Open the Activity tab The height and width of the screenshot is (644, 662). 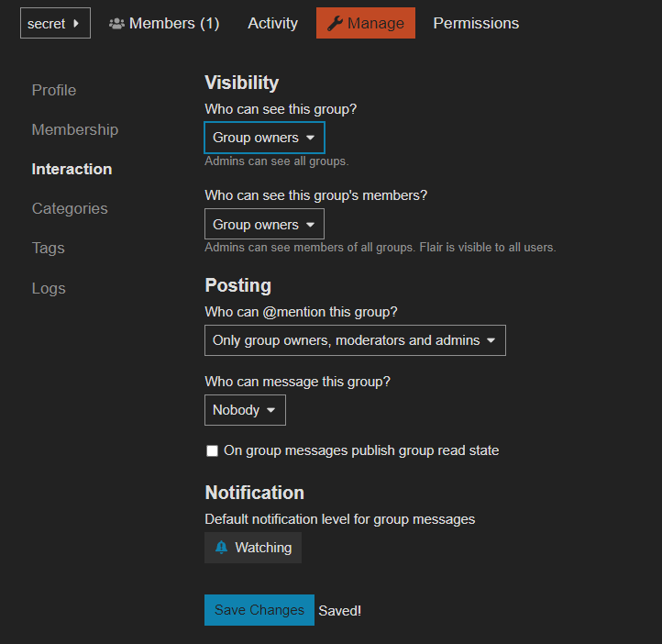coord(272,23)
